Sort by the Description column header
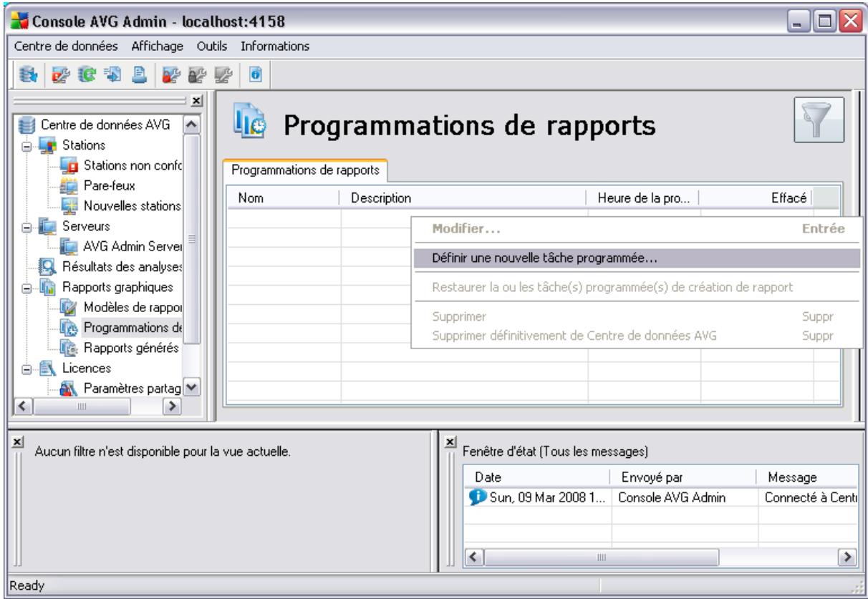 463,197
